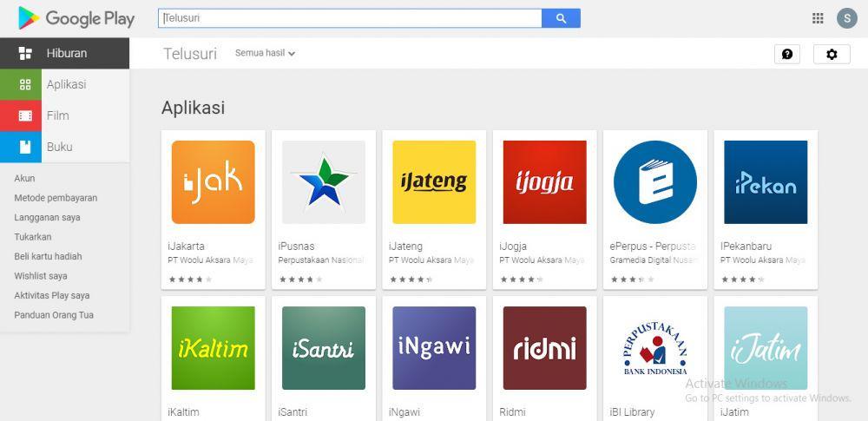The width and height of the screenshot is (868, 421).
Task: Select the Aplikasi menu item
Action: (x=65, y=84)
